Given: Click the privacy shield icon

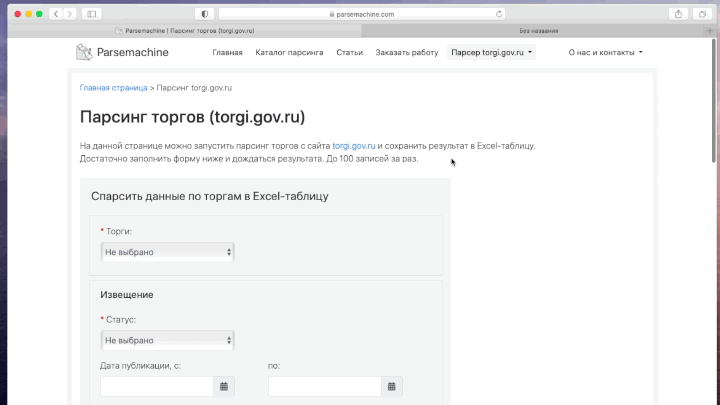Looking at the screenshot, I should click(x=205, y=14).
